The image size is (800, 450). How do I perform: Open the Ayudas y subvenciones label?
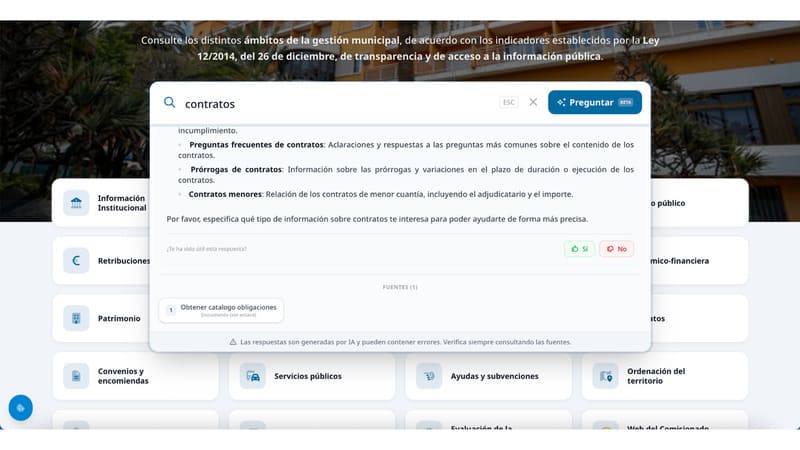pos(494,376)
